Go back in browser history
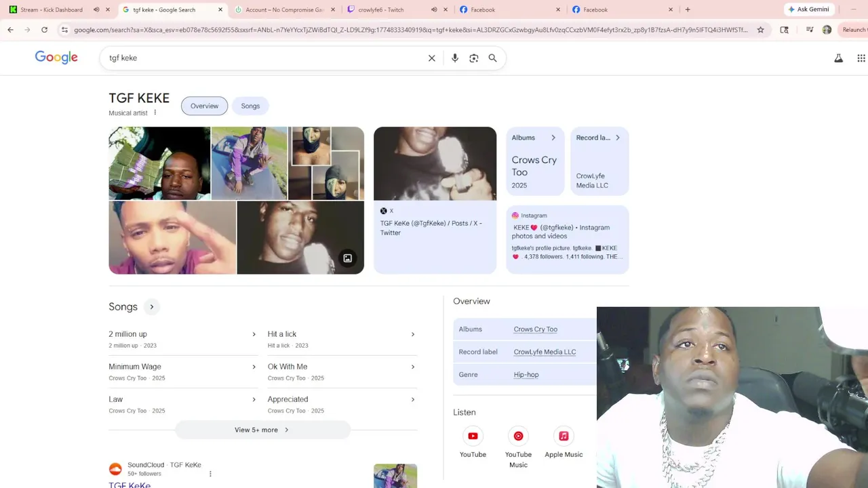This screenshot has width=868, height=488. [10, 30]
